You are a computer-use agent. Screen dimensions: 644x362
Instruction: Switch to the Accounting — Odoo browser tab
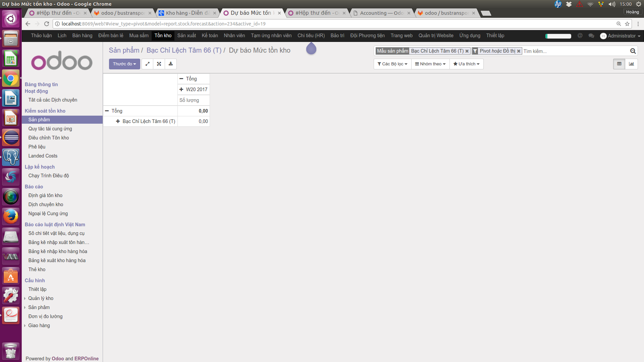tap(381, 13)
